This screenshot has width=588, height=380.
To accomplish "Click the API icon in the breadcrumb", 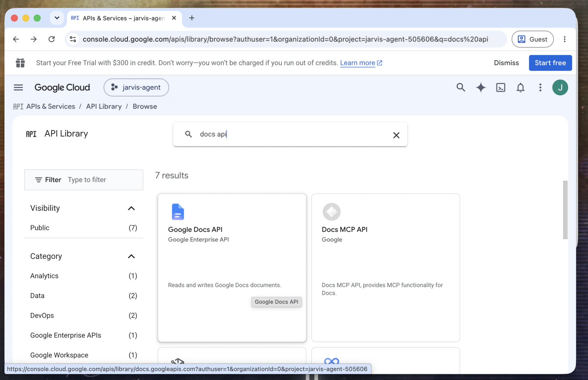I will coord(18,106).
